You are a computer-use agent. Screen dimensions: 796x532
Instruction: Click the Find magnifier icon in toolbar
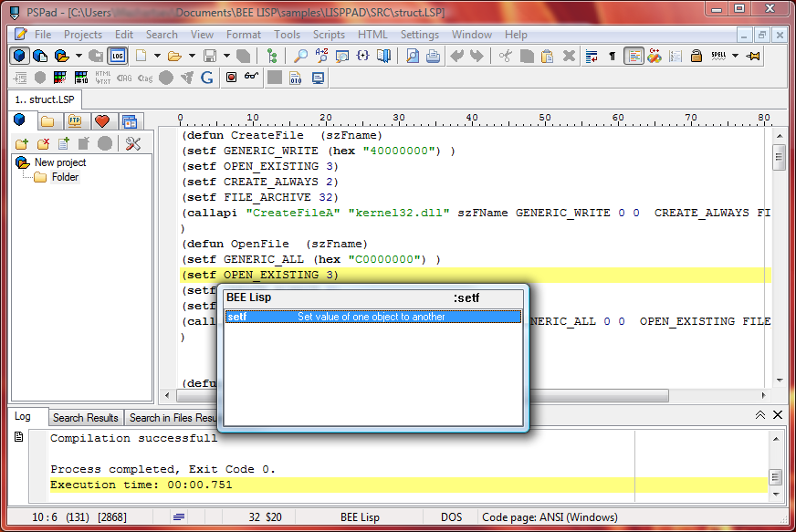tap(300, 56)
